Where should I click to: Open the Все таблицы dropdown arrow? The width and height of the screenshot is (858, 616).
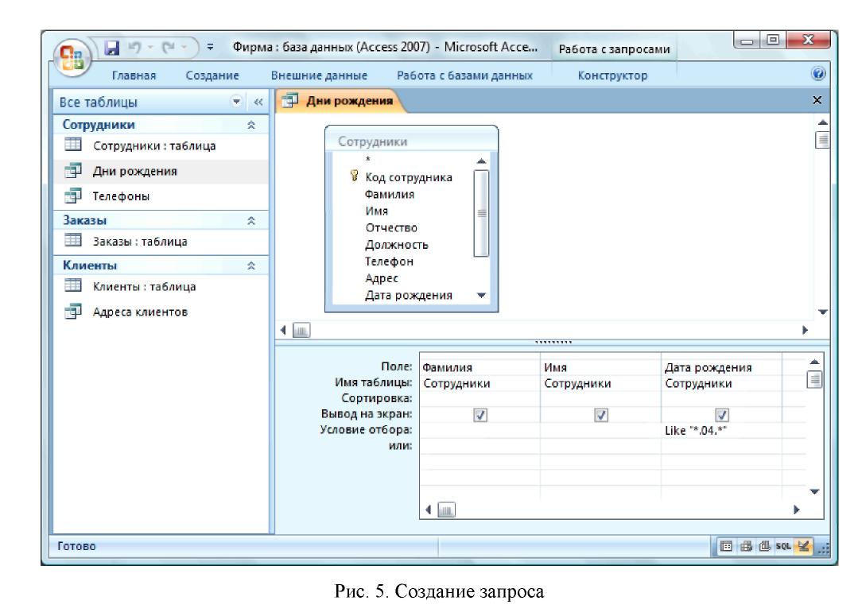coord(236,102)
